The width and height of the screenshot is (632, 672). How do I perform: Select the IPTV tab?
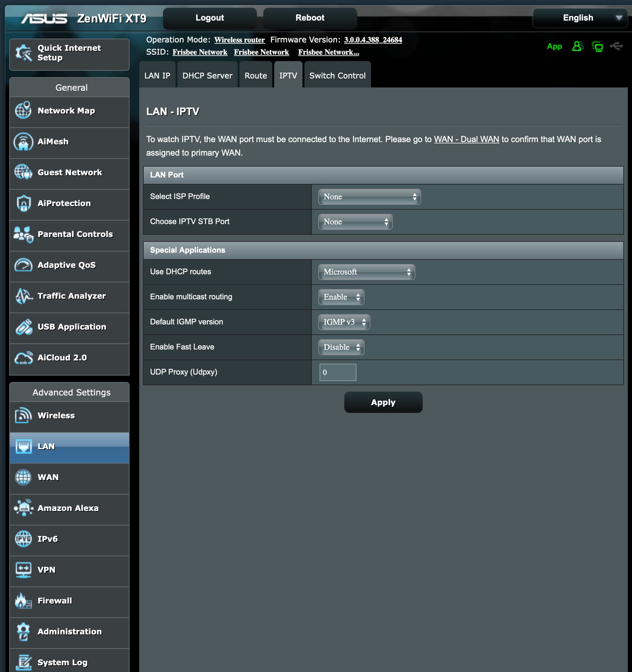(x=288, y=75)
